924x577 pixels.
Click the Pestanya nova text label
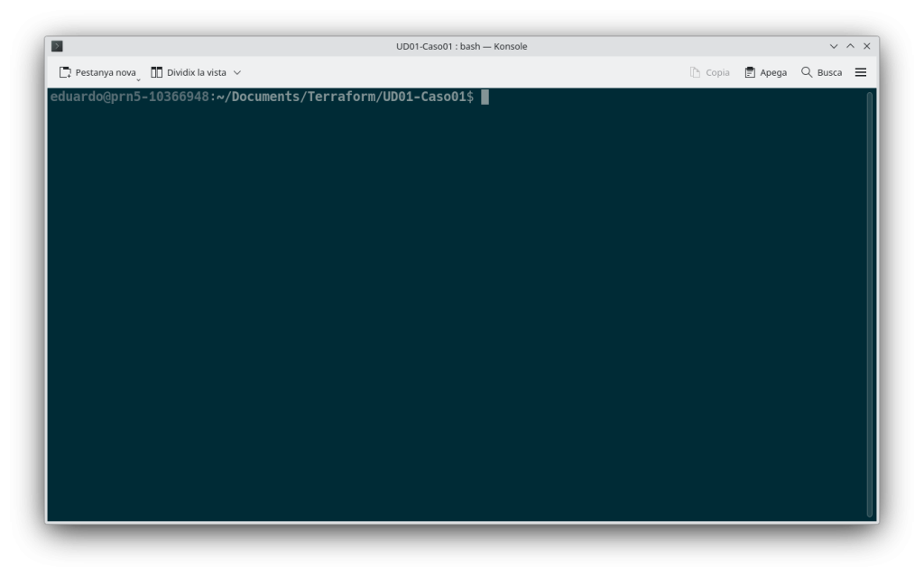coord(106,72)
